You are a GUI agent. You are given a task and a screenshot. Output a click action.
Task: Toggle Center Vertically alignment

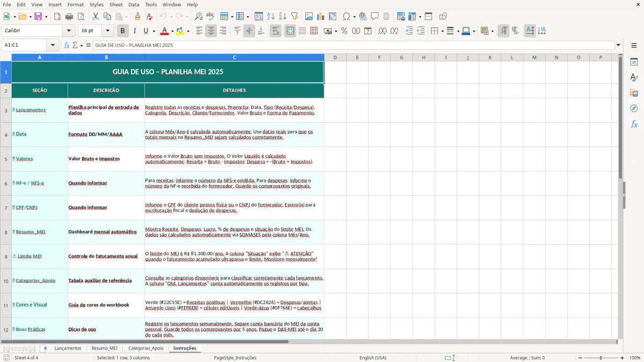click(x=249, y=31)
